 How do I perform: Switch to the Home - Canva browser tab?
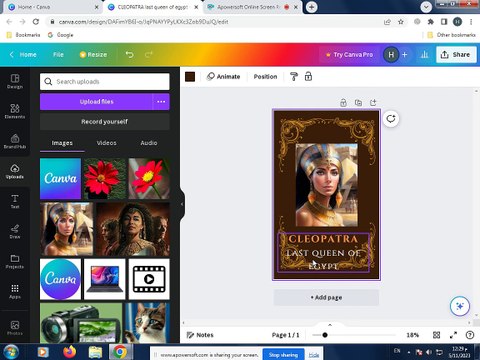53,7
